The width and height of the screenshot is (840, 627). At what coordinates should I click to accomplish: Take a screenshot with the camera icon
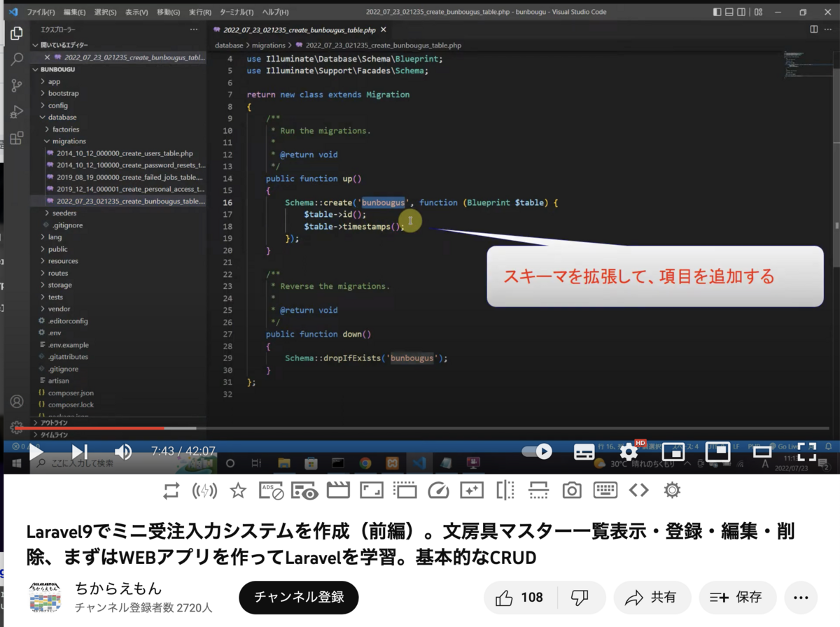point(572,491)
